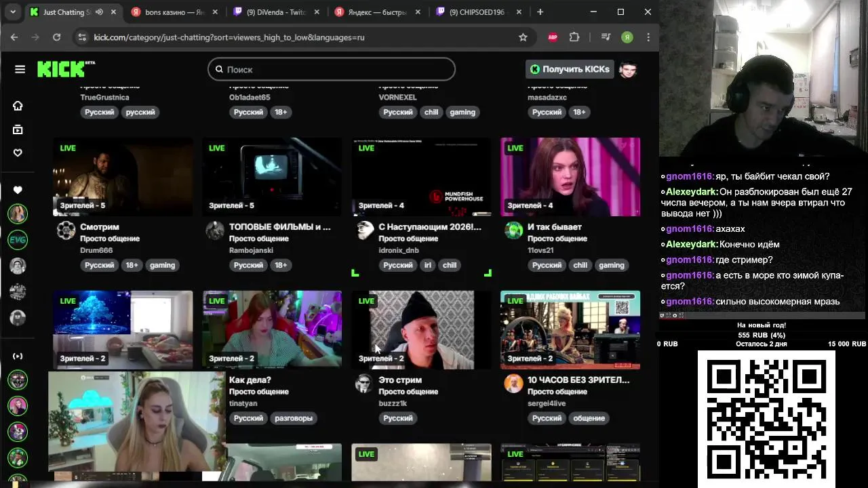Open the Rambojanski channel name link

251,250
